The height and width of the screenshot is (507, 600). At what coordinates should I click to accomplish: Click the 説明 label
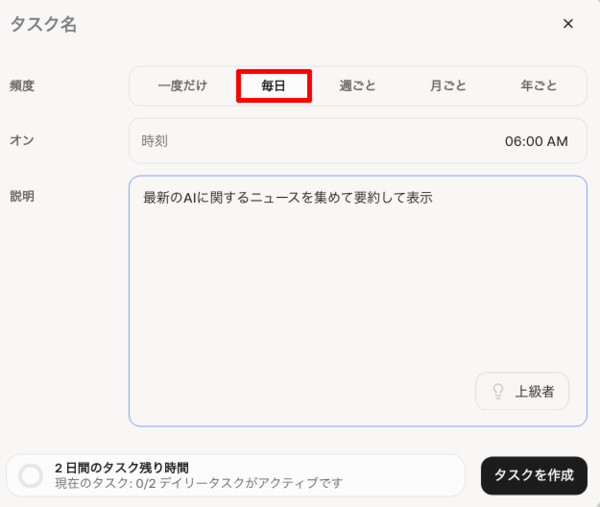pyautogui.click(x=22, y=196)
